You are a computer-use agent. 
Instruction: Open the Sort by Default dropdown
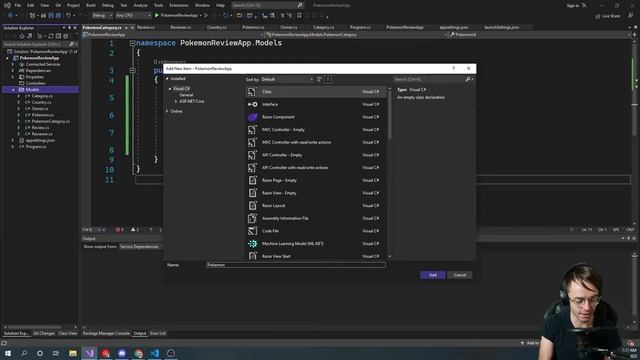(287, 79)
